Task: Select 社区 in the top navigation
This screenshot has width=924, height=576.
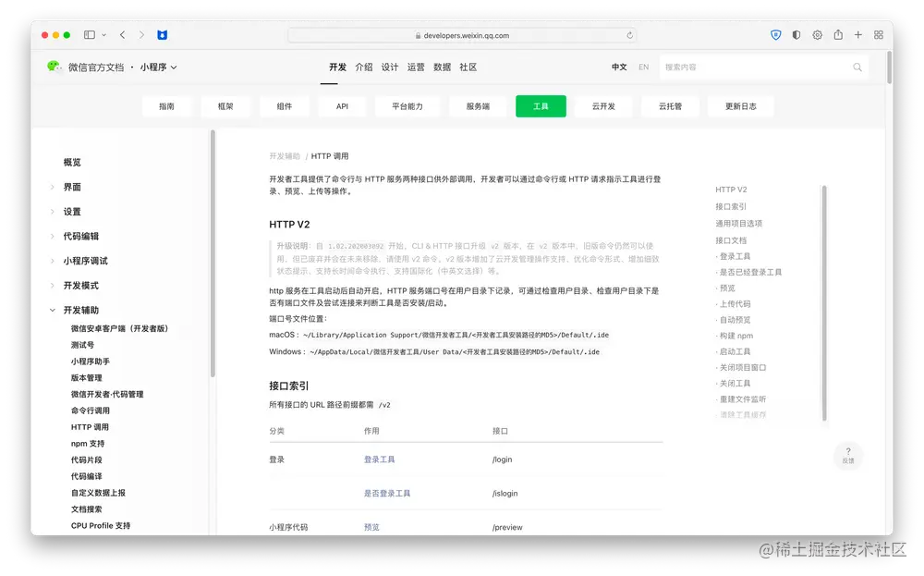Action: [x=468, y=67]
